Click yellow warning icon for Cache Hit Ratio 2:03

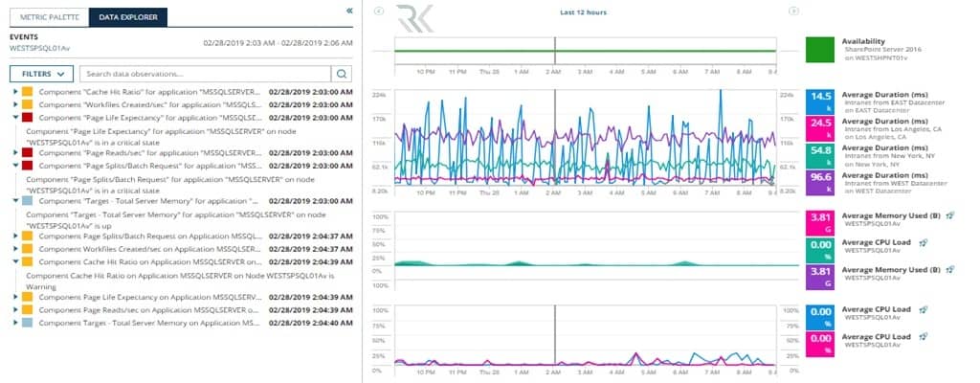pos(28,91)
